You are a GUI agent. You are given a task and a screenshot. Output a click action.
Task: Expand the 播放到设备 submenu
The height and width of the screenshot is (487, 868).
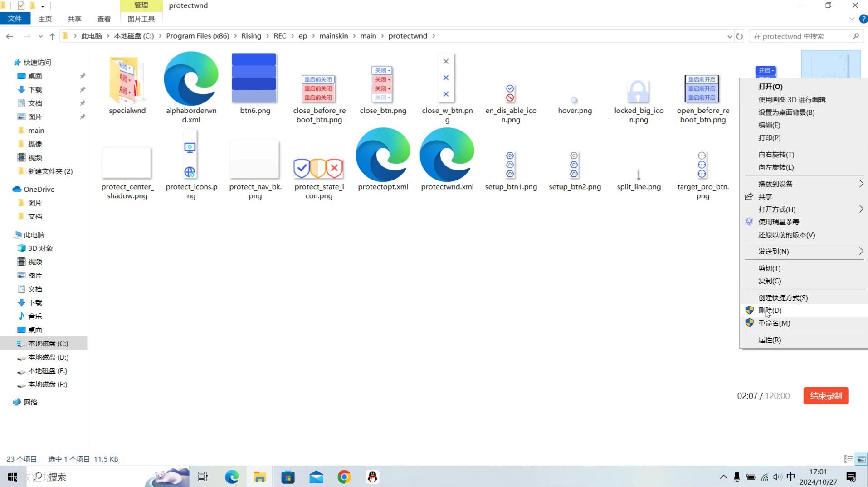804,184
